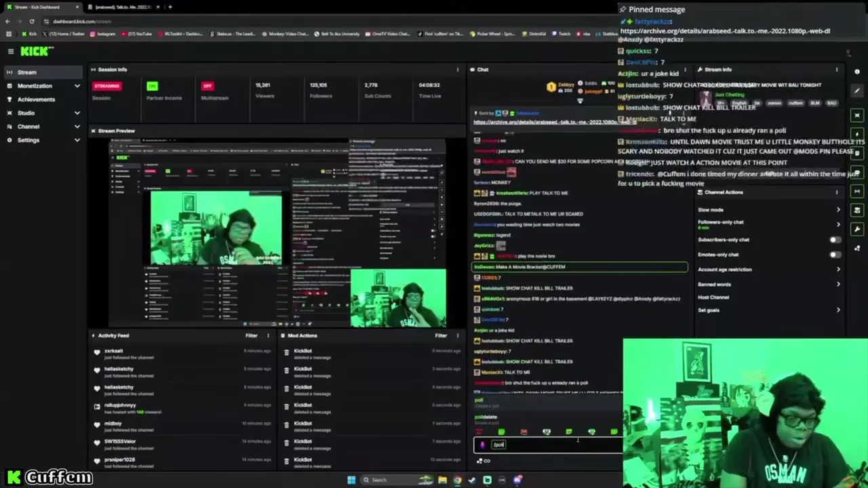Click the Stream Preview video thumbnail
Screen dimensions: 868x488
click(x=277, y=232)
